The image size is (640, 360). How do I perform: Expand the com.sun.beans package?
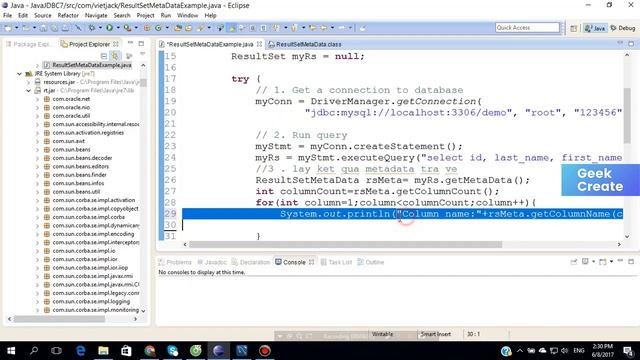tap(37, 150)
